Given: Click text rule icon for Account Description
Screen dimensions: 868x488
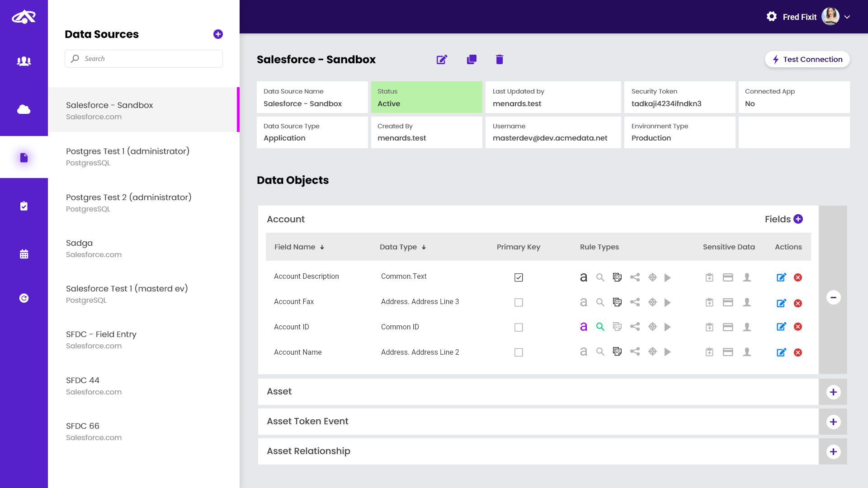Looking at the screenshot, I should tap(584, 277).
